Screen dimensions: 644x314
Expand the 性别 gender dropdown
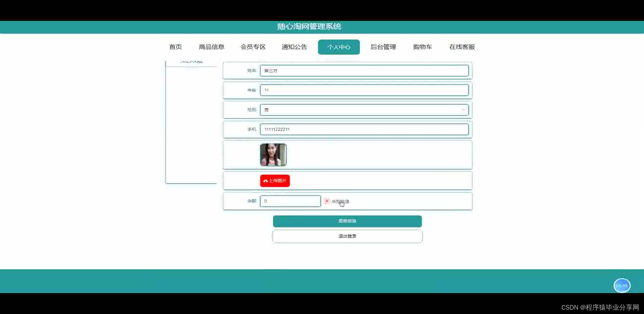pyautogui.click(x=364, y=110)
